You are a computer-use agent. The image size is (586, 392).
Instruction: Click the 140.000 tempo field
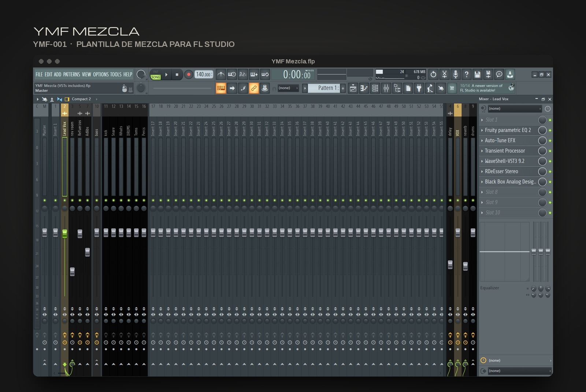(204, 74)
